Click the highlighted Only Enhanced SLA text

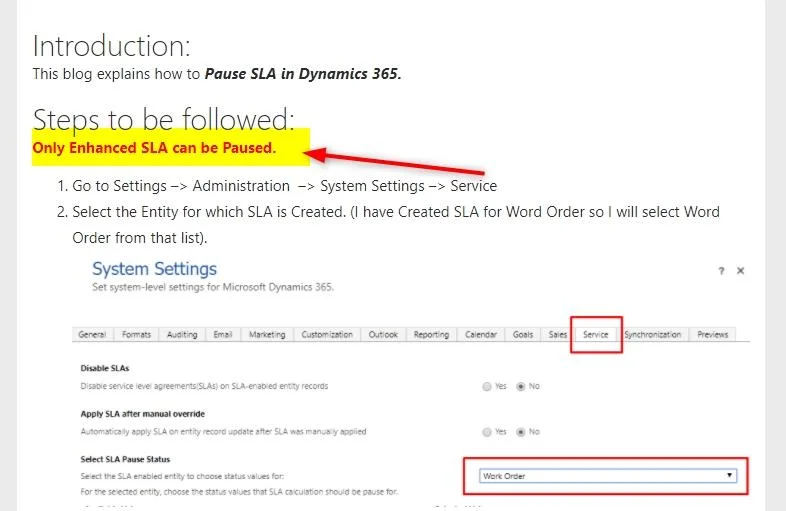154,148
